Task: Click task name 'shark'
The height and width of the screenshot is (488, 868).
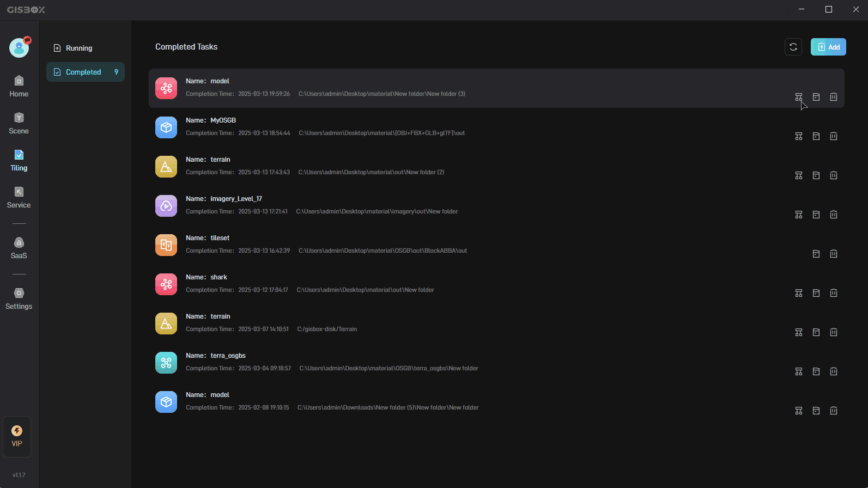Action: [x=219, y=277]
